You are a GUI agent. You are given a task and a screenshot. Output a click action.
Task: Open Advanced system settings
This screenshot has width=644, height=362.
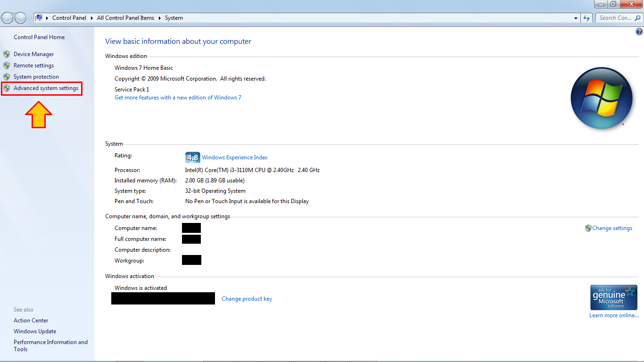[x=46, y=88]
